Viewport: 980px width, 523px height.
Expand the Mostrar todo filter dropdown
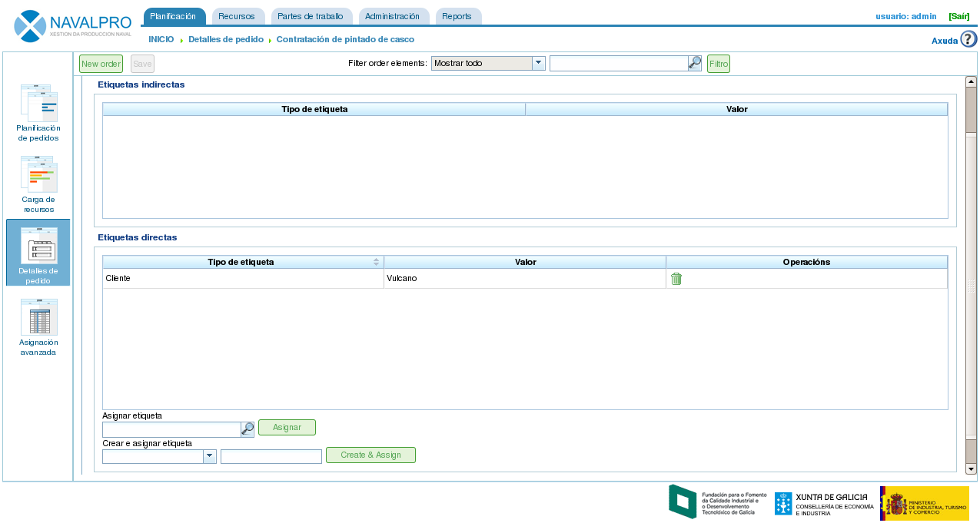(x=539, y=63)
